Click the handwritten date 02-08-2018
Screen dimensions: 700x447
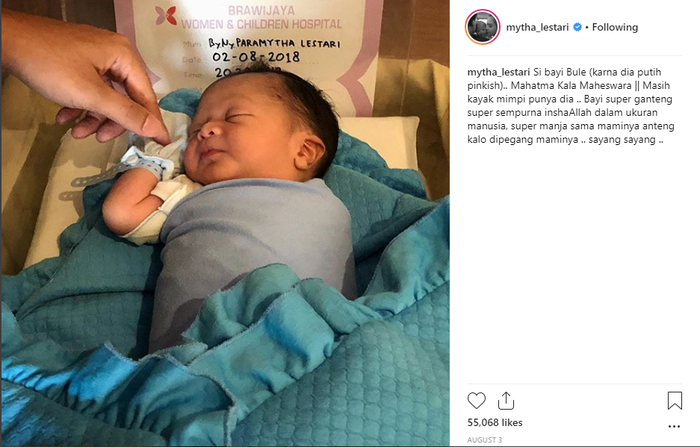tap(255, 57)
